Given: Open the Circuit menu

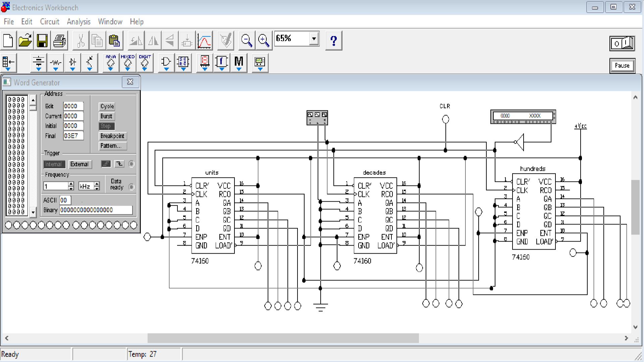Looking at the screenshot, I should pos(50,22).
